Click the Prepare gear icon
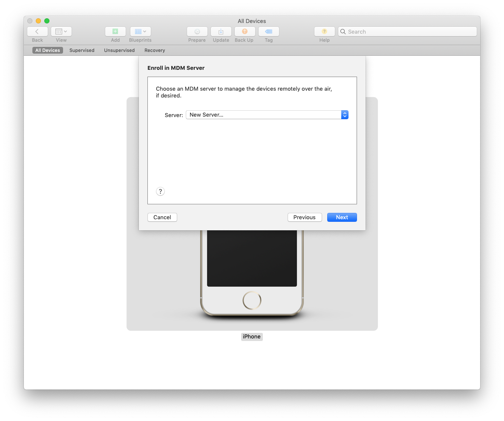The width and height of the screenshot is (504, 421). [x=197, y=32]
